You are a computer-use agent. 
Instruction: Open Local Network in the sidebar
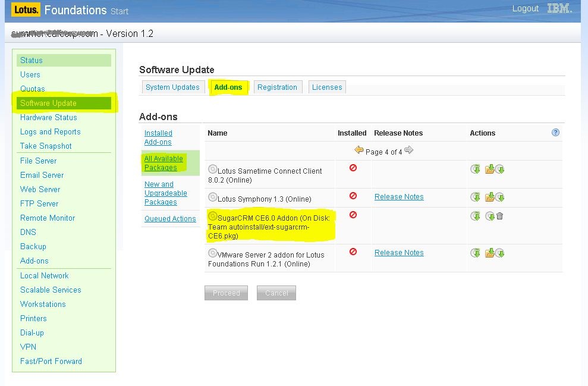tap(44, 276)
